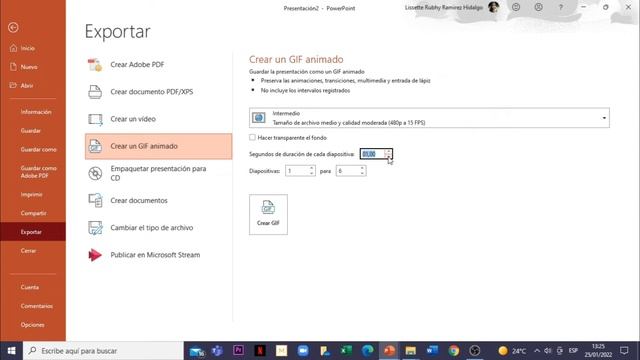
Task: Increase the ending slide number
Action: 362,168
